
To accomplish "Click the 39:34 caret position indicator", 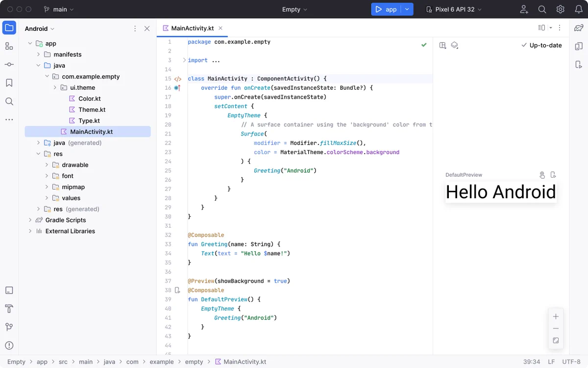I will click(x=532, y=362).
